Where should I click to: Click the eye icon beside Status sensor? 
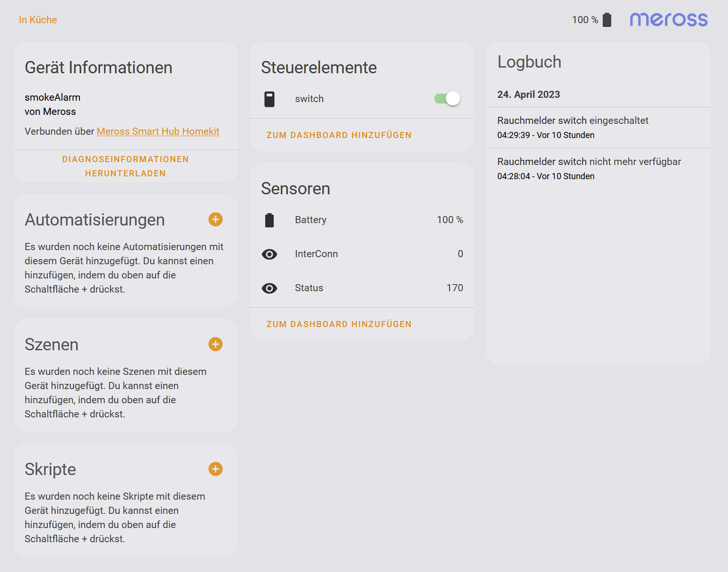pyautogui.click(x=269, y=288)
